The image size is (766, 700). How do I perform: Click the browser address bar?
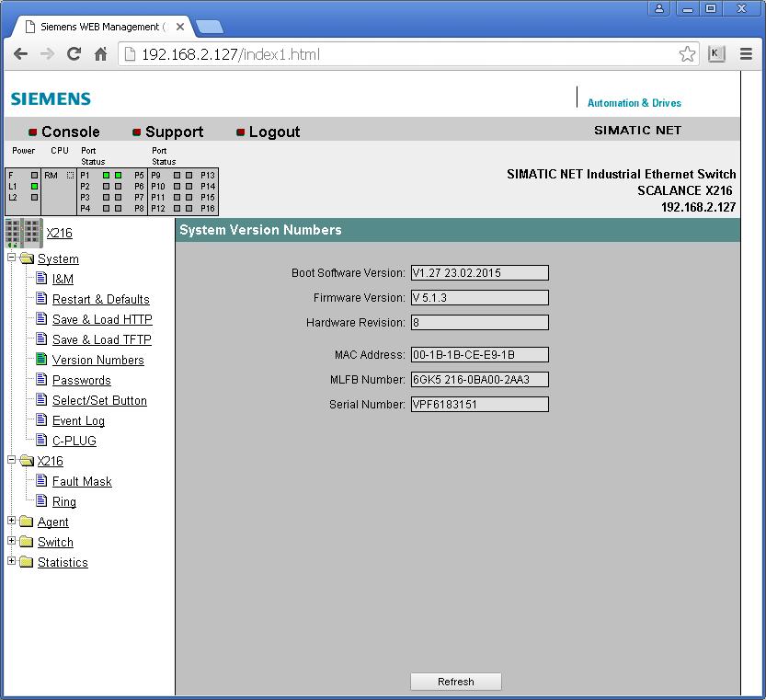coord(405,54)
